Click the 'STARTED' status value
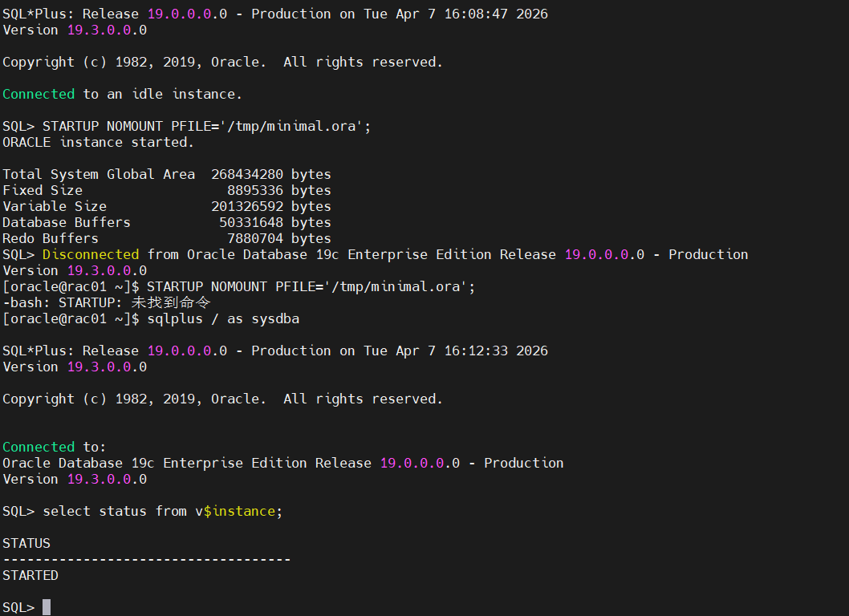 click(30, 575)
